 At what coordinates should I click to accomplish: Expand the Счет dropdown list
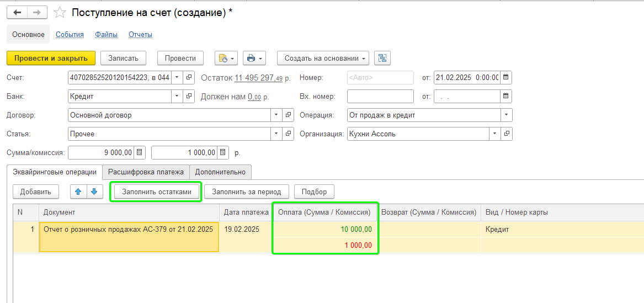tap(177, 77)
